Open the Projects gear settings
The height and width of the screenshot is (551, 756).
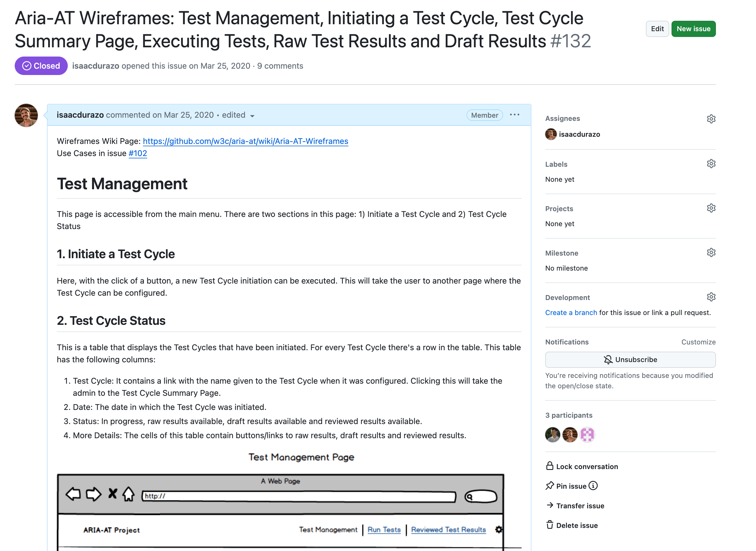coord(711,208)
